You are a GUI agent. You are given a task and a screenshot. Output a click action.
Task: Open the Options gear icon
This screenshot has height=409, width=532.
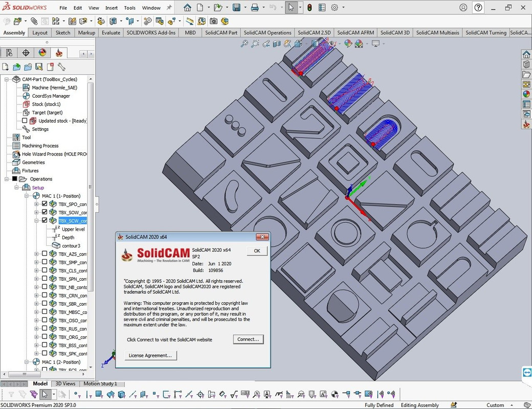click(335, 8)
